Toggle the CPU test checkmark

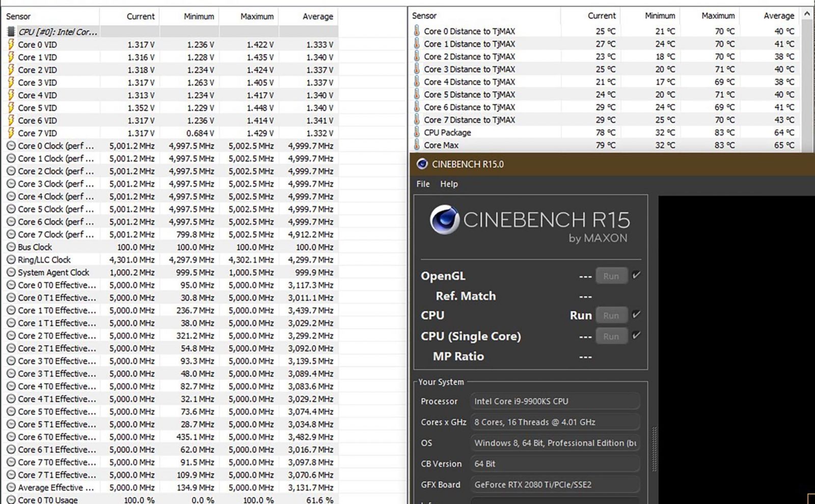coord(636,315)
